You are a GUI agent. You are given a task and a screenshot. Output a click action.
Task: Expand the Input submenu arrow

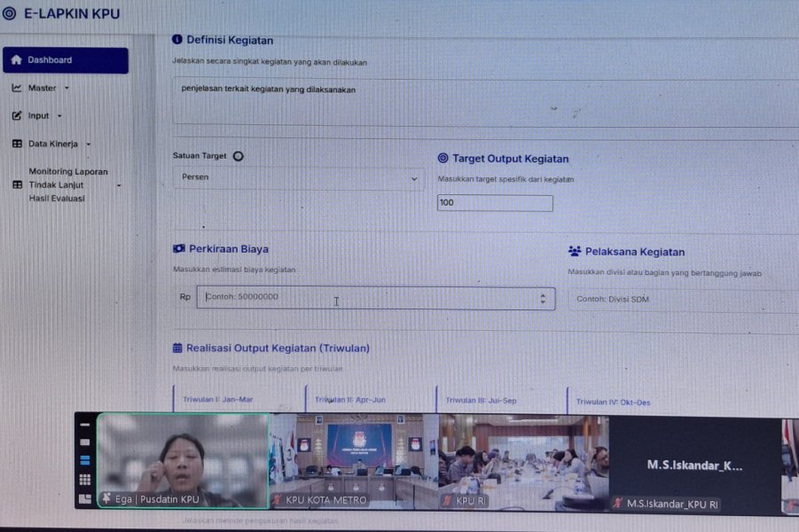point(59,116)
